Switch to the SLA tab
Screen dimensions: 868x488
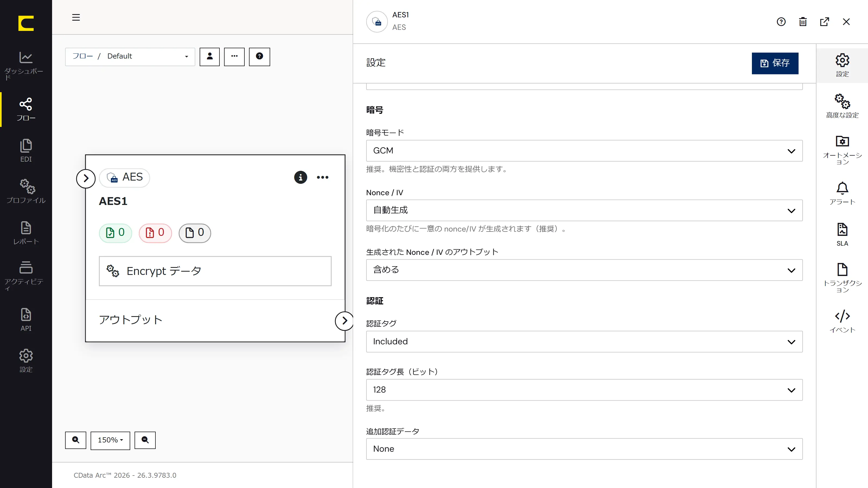(842, 235)
